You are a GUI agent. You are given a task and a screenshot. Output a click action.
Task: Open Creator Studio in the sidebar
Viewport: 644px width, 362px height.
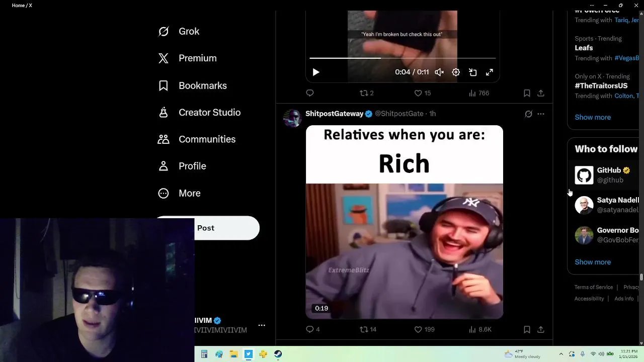click(x=199, y=112)
